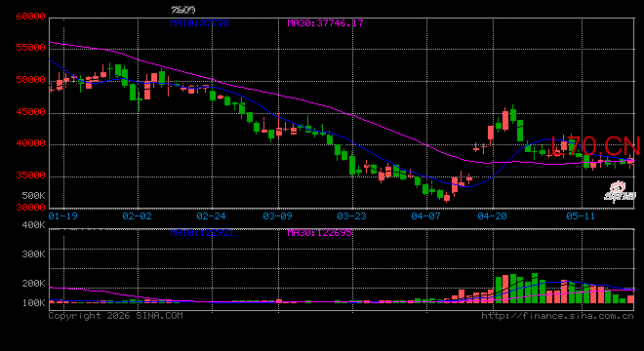
Task: Select the 60000 price axis label
Action: [x=30, y=17]
